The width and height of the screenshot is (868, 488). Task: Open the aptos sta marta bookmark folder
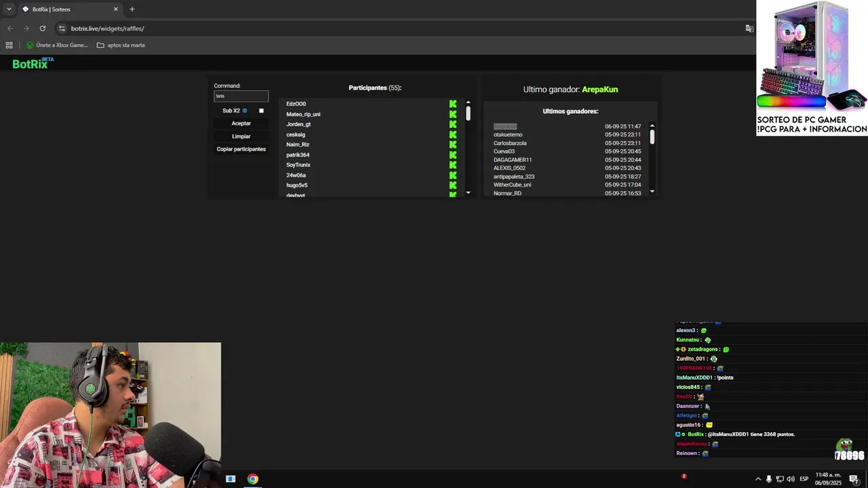(121, 45)
